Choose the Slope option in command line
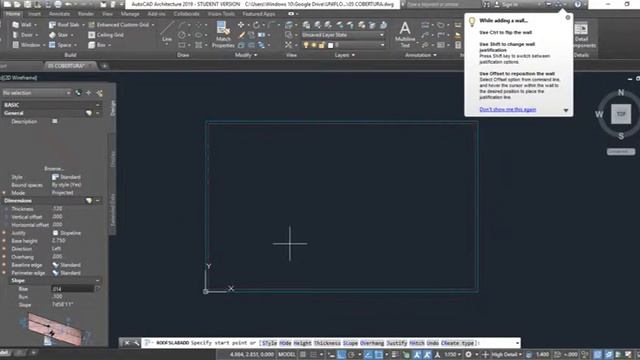 [350, 343]
